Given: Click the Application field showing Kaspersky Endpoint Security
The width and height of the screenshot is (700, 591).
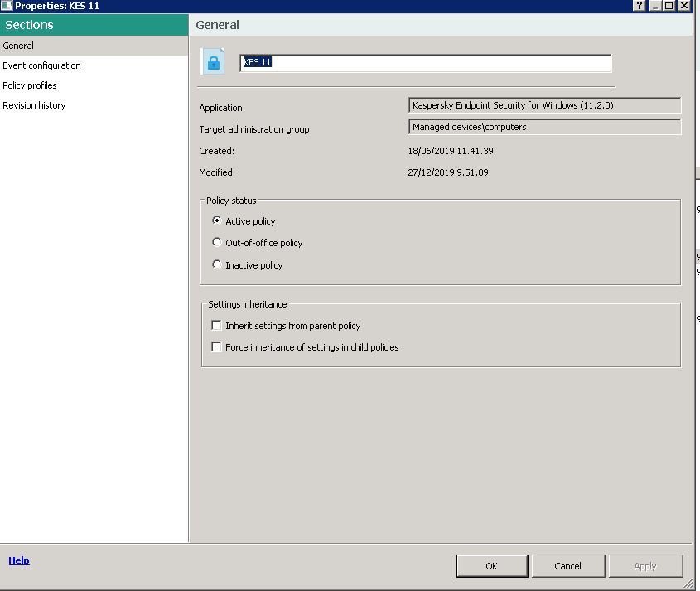Looking at the screenshot, I should pyautogui.click(x=544, y=105).
